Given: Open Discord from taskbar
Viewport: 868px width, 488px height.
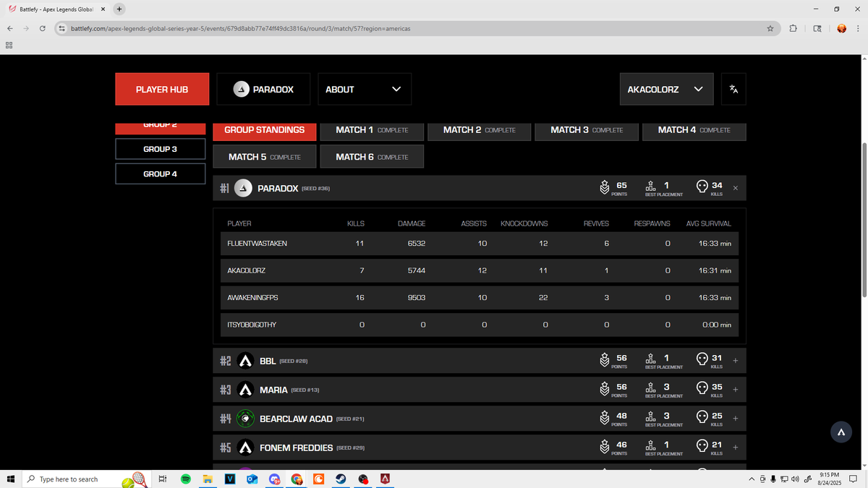Looking at the screenshot, I should coord(274,479).
